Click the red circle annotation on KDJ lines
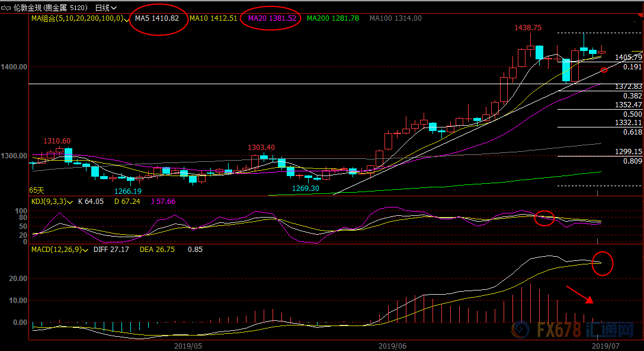This screenshot has height=351, width=644. coord(544,218)
